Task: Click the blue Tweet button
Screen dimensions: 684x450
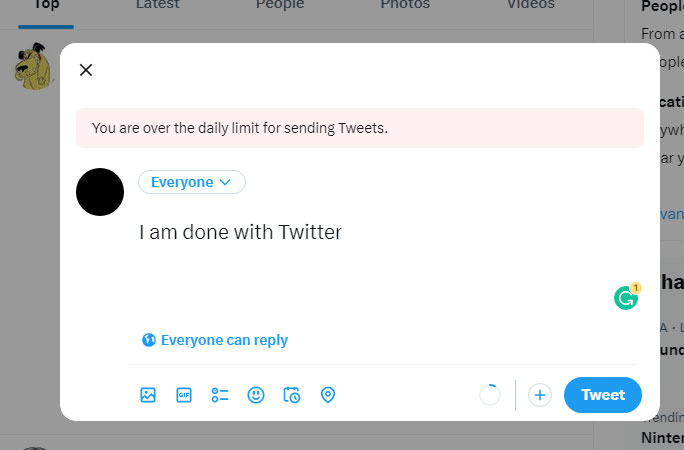Action: tap(603, 395)
